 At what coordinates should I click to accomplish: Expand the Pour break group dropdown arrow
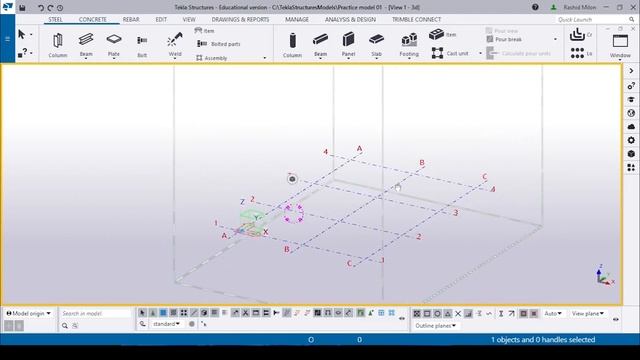(x=555, y=39)
